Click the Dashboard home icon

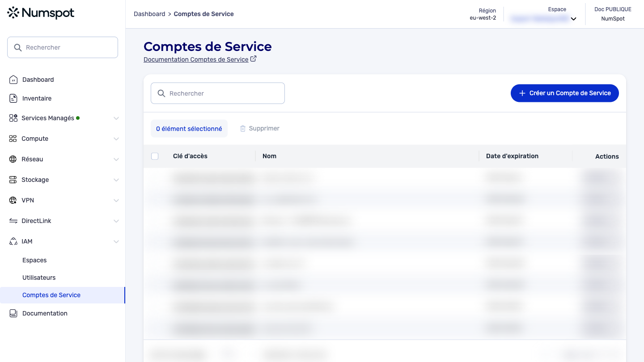13,80
